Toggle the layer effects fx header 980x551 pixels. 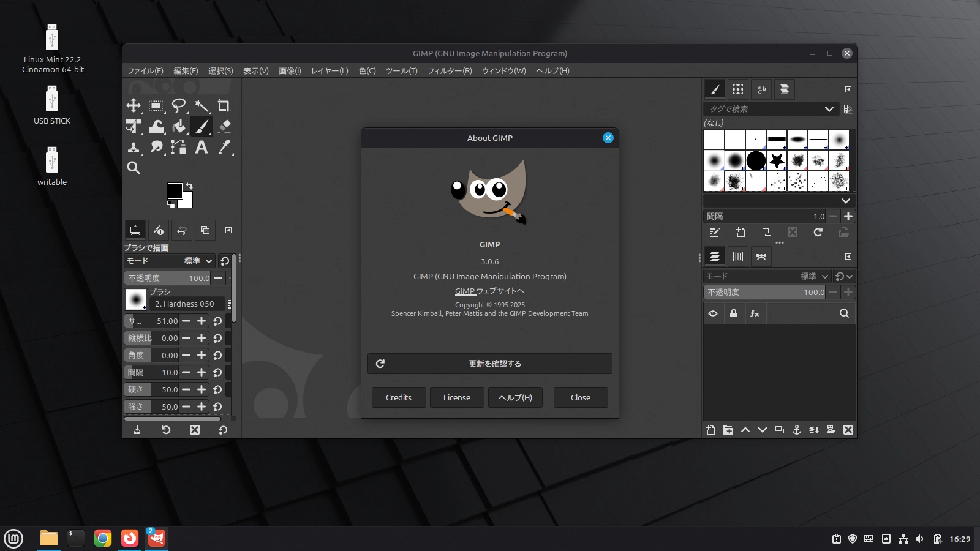point(755,313)
